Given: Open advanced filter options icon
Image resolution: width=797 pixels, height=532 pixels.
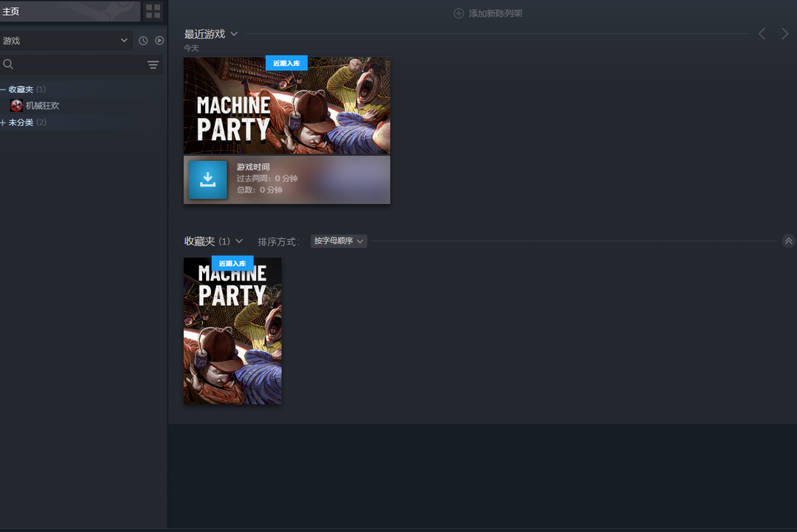Looking at the screenshot, I should pyautogui.click(x=153, y=64).
